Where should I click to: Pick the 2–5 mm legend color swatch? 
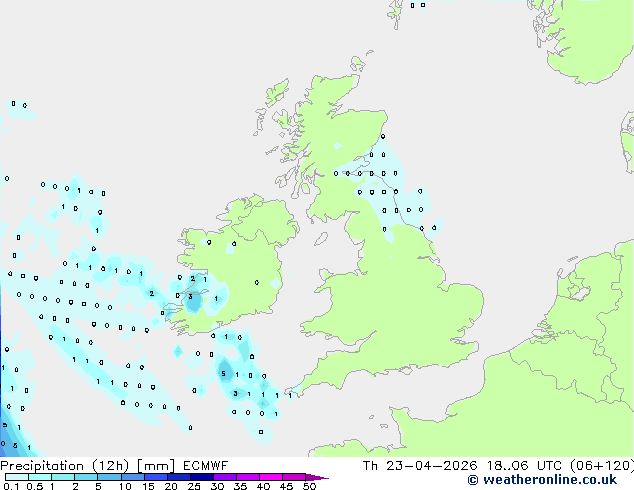(87, 477)
